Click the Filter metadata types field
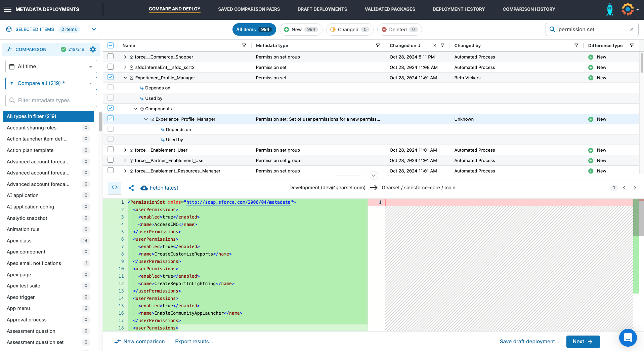Image resolution: width=644 pixels, height=351 pixels. (51, 101)
